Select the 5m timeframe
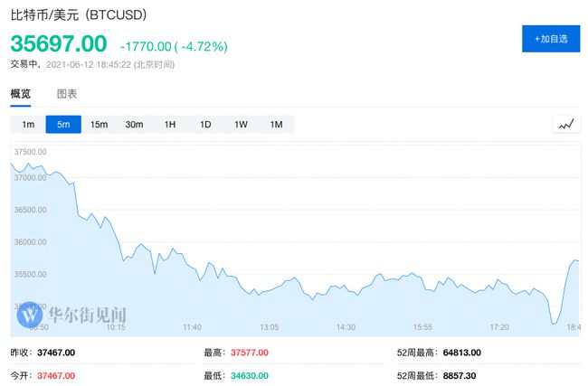Viewport: 588px width, 386px height. tap(63, 125)
